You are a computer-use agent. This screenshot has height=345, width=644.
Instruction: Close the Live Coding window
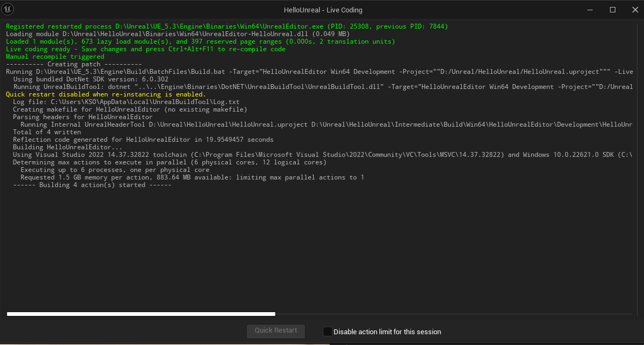tap(635, 10)
